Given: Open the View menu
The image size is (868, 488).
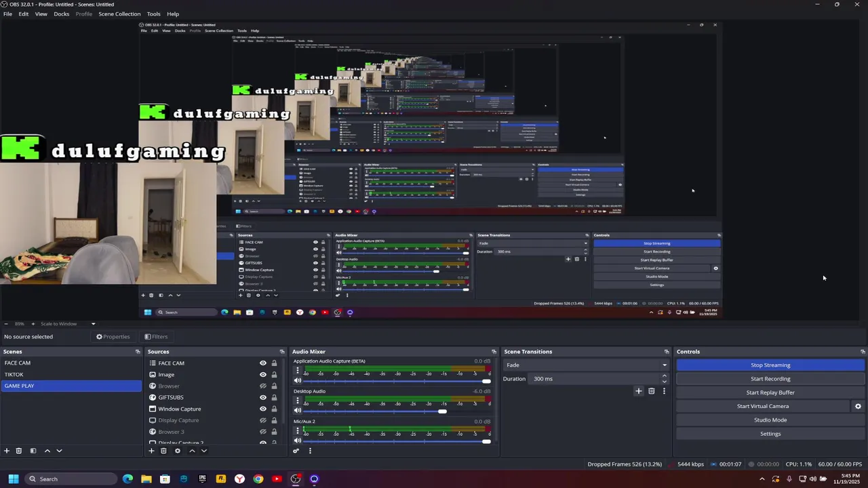Looking at the screenshot, I should tap(41, 14).
